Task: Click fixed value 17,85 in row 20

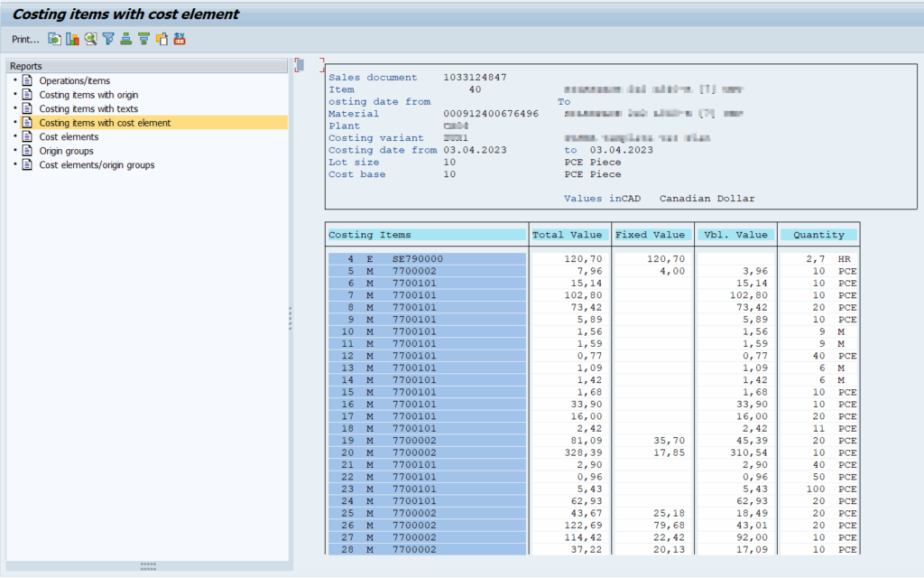Action: [670, 453]
